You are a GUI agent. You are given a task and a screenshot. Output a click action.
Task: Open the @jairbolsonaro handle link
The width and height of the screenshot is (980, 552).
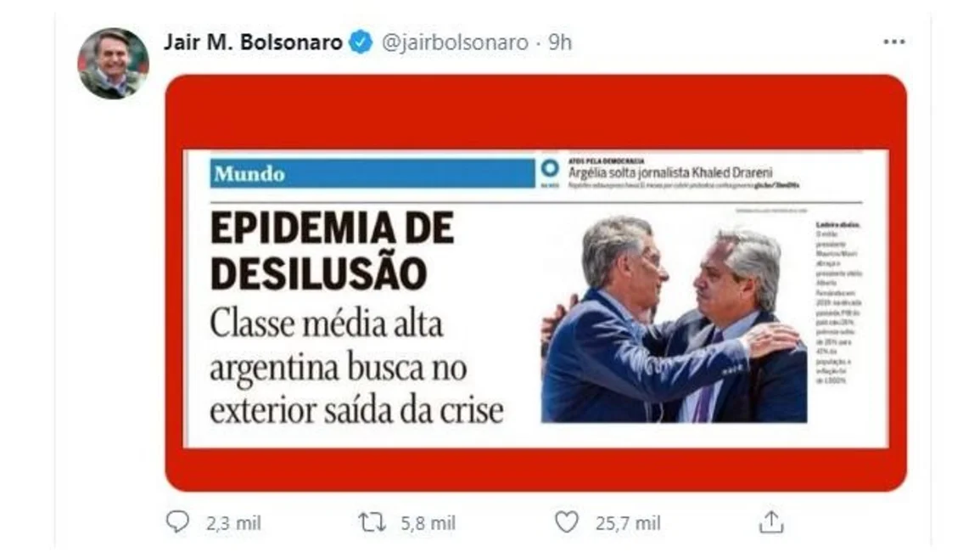(455, 42)
